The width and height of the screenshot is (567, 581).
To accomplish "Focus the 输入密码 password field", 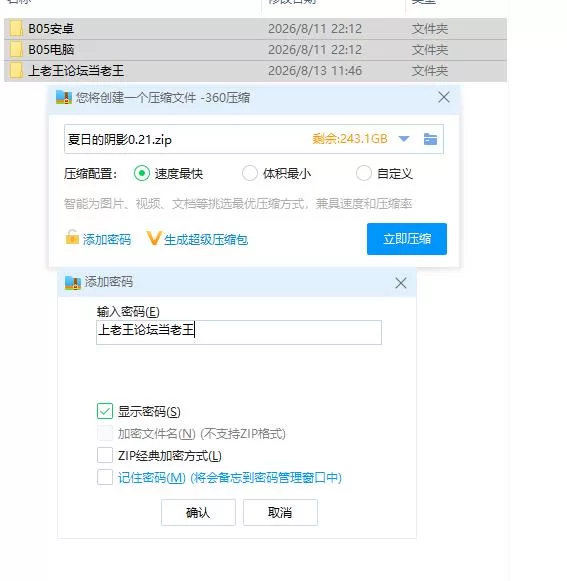I will 239,332.
